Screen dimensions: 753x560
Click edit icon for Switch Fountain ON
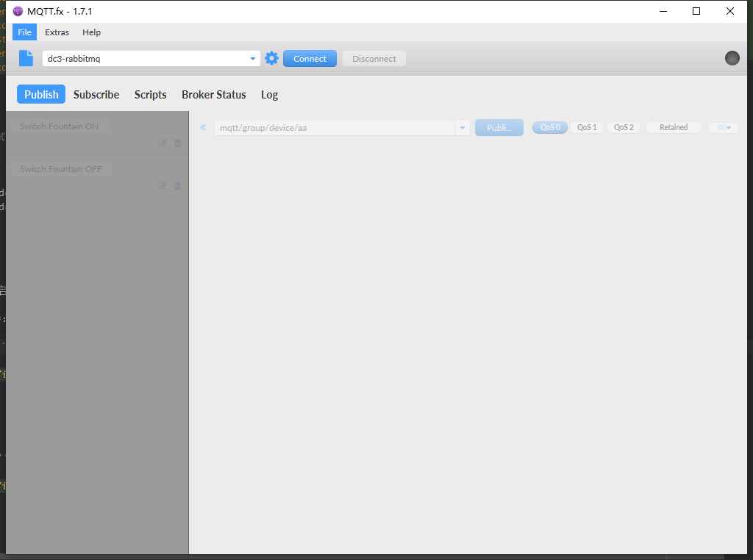(163, 143)
